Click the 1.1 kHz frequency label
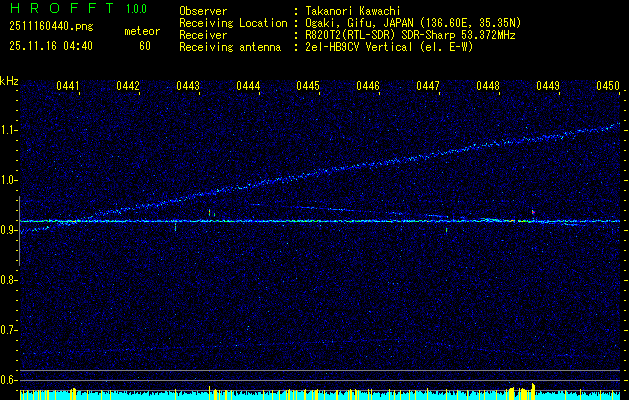Image resolution: width=629 pixels, height=400 pixels. click(9, 130)
